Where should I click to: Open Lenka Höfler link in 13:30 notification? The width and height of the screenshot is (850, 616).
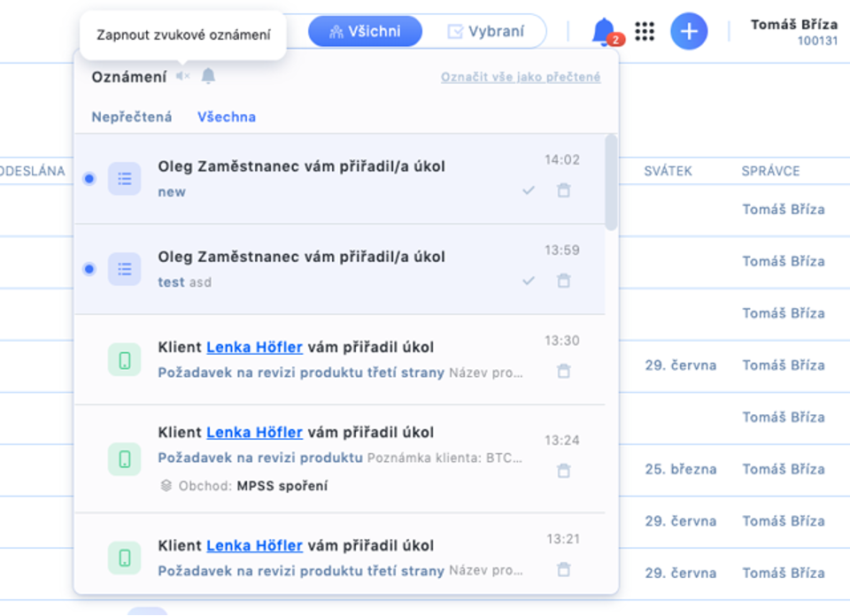[254, 347]
